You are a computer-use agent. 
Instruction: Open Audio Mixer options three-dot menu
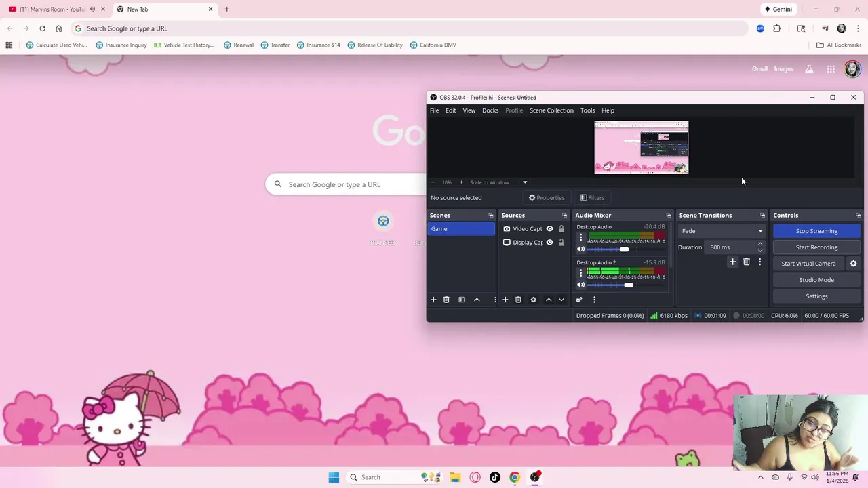click(594, 300)
